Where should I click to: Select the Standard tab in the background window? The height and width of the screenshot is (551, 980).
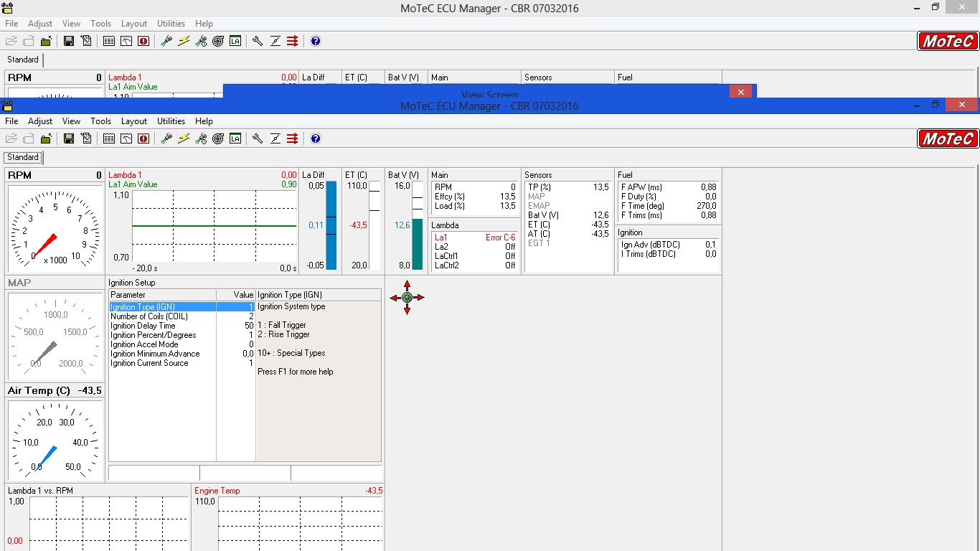(23, 60)
